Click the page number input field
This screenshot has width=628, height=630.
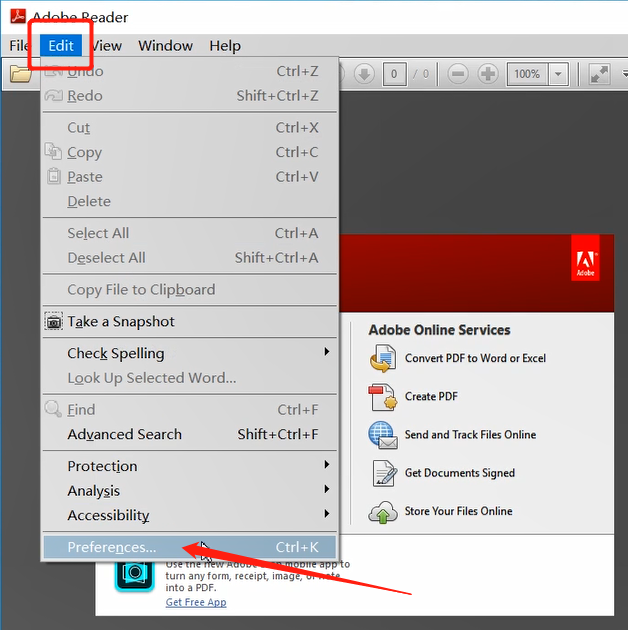click(394, 74)
